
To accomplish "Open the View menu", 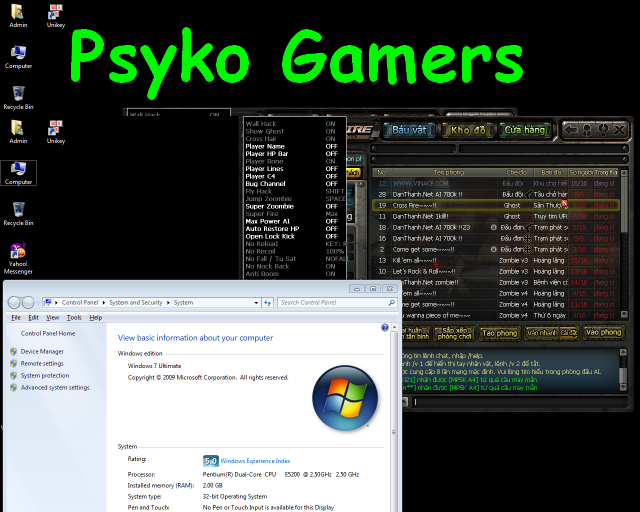I will (x=52, y=318).
